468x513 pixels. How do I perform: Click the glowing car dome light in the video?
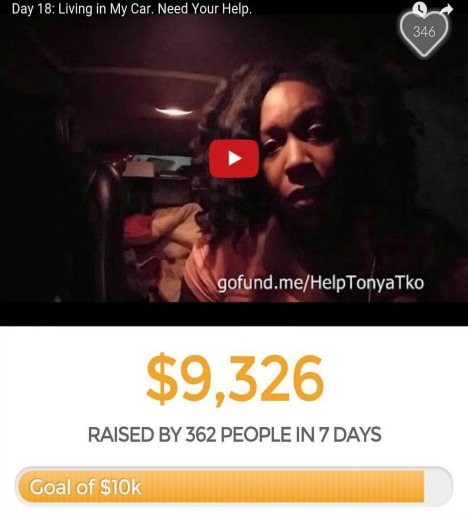174,111
